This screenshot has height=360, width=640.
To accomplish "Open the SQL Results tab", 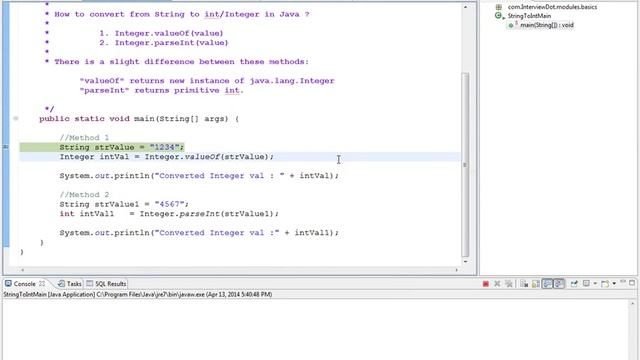I will 107,284.
